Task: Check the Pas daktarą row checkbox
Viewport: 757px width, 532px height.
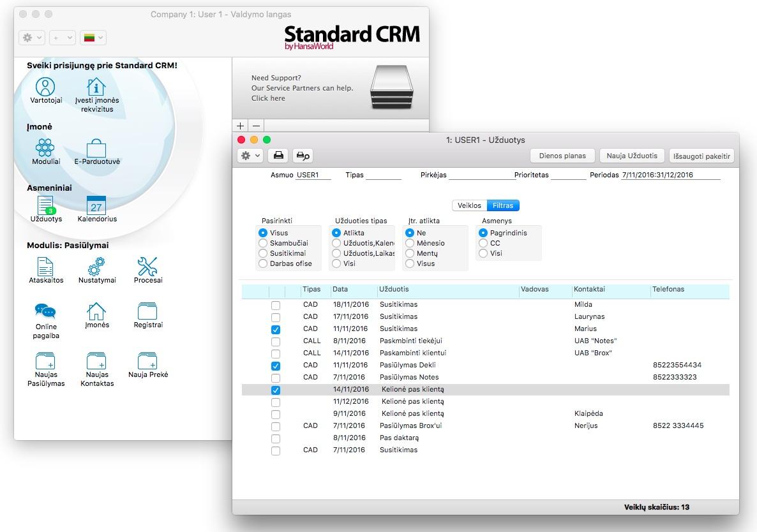Action: tap(276, 438)
